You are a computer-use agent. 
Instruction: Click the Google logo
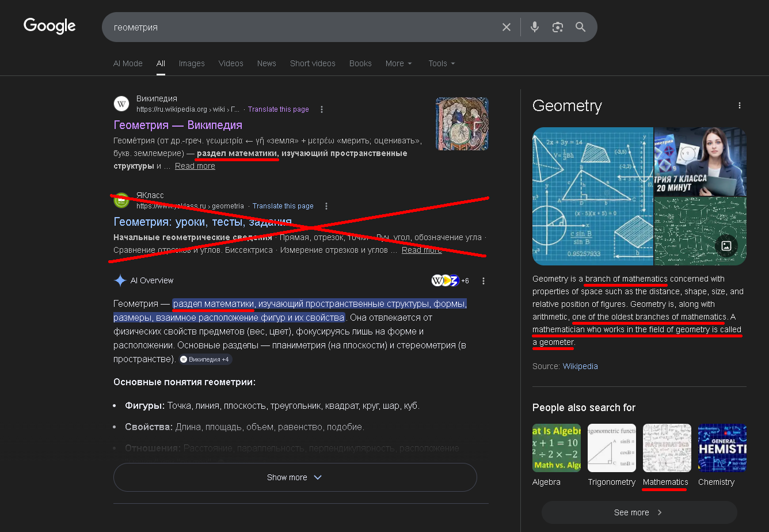(50, 26)
